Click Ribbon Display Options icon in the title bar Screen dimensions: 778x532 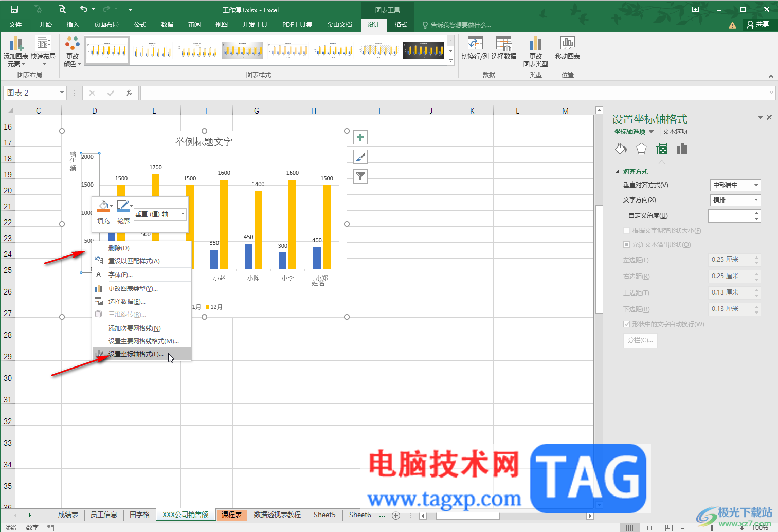click(x=695, y=9)
